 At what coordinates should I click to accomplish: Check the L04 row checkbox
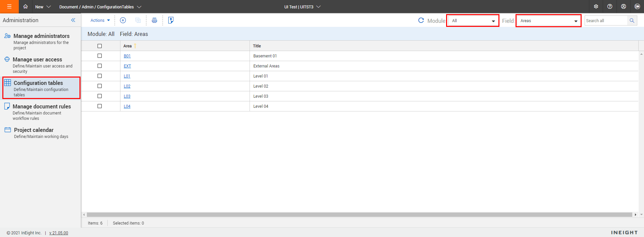coord(100,106)
